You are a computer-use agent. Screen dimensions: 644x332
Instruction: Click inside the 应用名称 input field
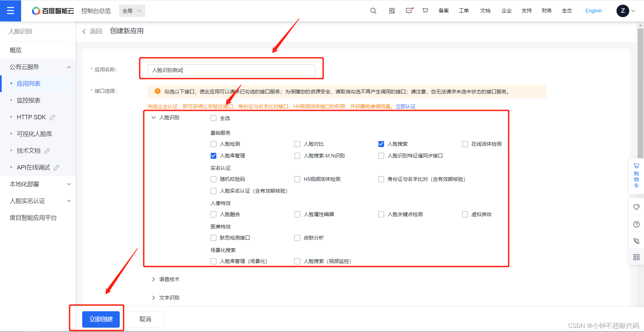coord(231,70)
